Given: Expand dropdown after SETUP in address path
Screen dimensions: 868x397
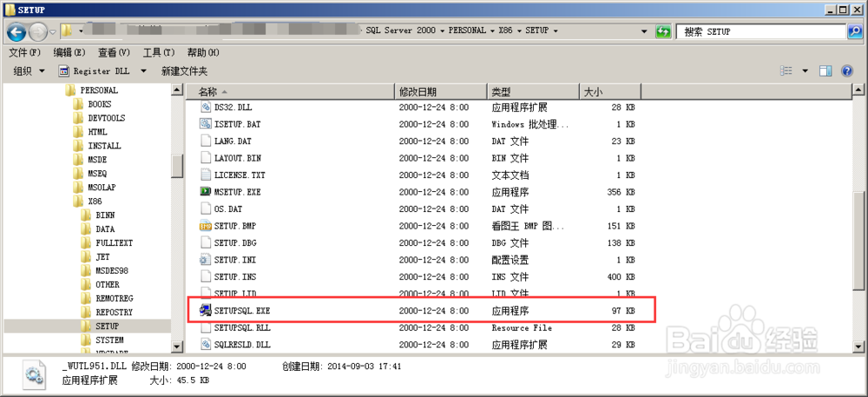Looking at the screenshot, I should point(556,30).
